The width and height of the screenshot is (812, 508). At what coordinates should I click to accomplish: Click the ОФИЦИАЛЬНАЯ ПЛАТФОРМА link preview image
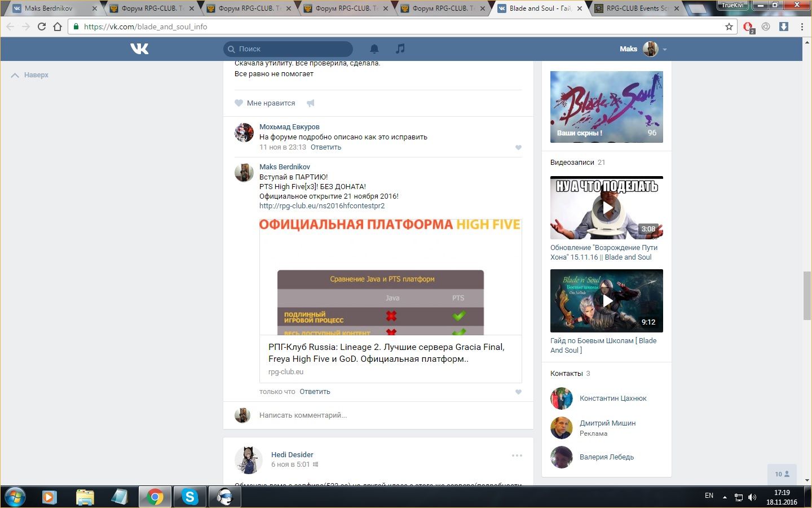390,277
